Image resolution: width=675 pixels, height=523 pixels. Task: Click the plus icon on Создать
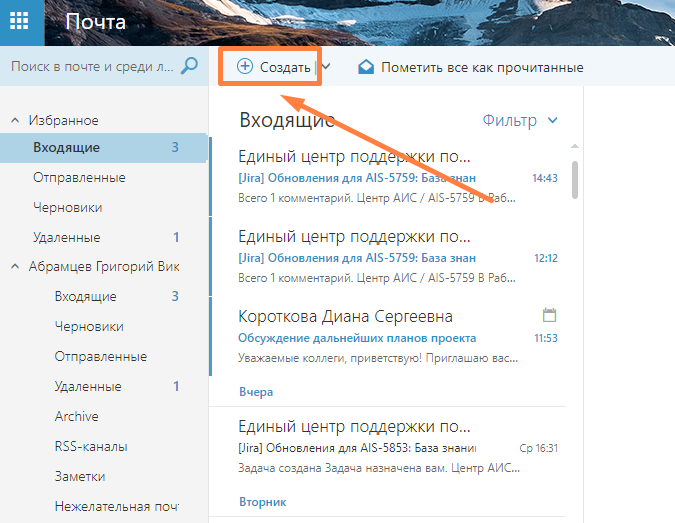point(245,67)
